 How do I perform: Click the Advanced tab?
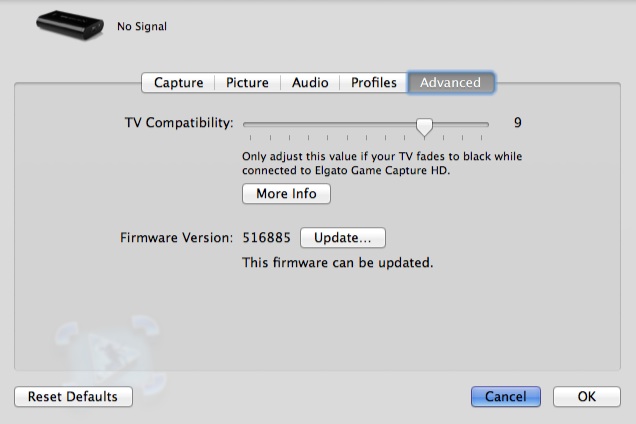pos(450,83)
